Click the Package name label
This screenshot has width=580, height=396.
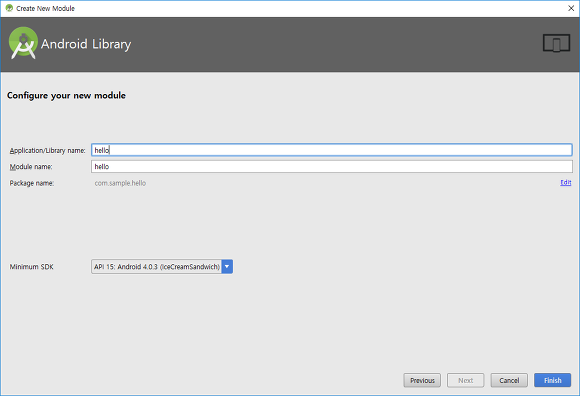pyautogui.click(x=32, y=183)
